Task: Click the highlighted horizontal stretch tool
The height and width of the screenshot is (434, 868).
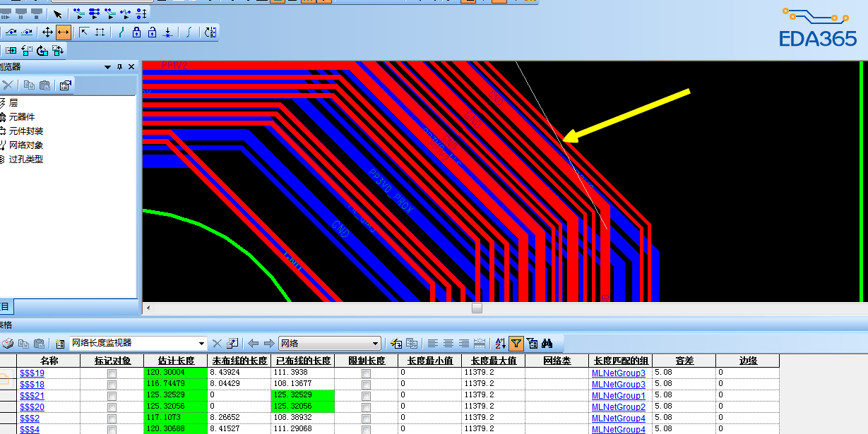Action: 64,32
